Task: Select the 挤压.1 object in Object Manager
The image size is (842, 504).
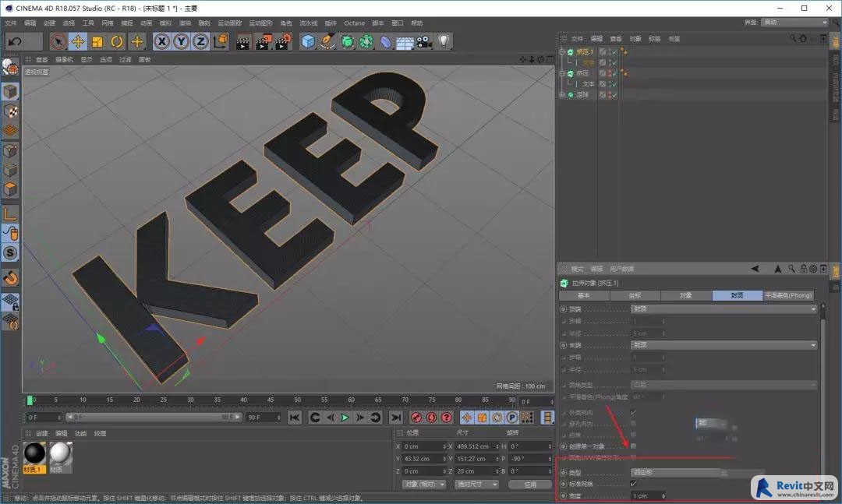Action: pyautogui.click(x=585, y=52)
